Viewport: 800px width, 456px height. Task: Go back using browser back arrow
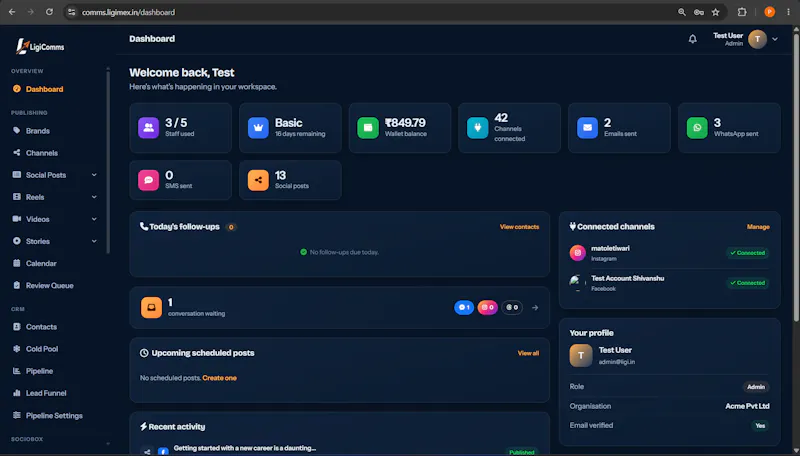[12, 12]
